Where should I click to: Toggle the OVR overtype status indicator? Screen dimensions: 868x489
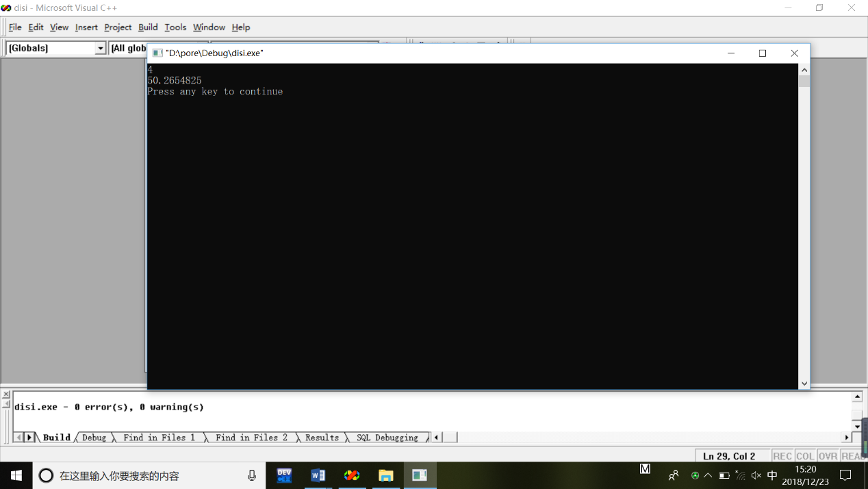click(x=828, y=456)
